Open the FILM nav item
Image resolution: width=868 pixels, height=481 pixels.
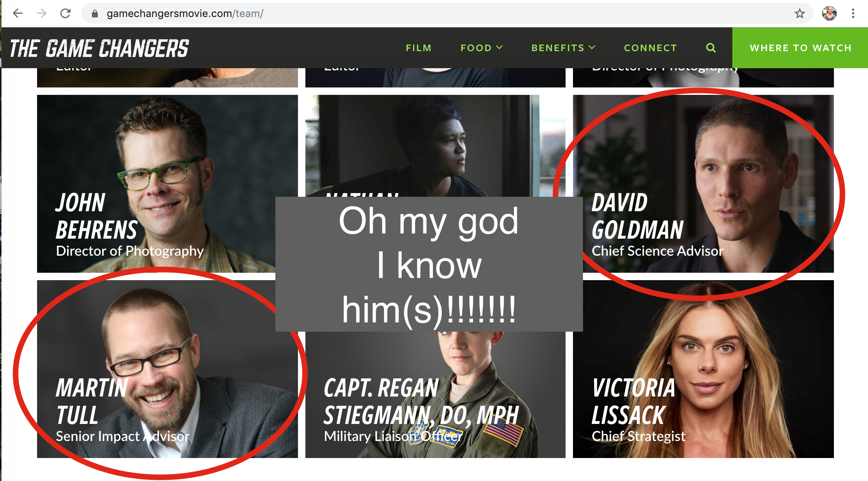418,48
